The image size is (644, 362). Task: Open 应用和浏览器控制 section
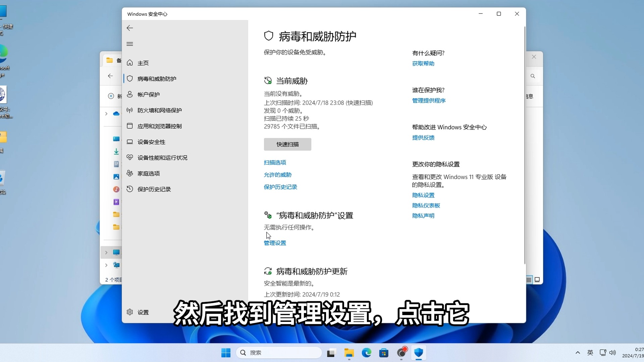(x=160, y=126)
